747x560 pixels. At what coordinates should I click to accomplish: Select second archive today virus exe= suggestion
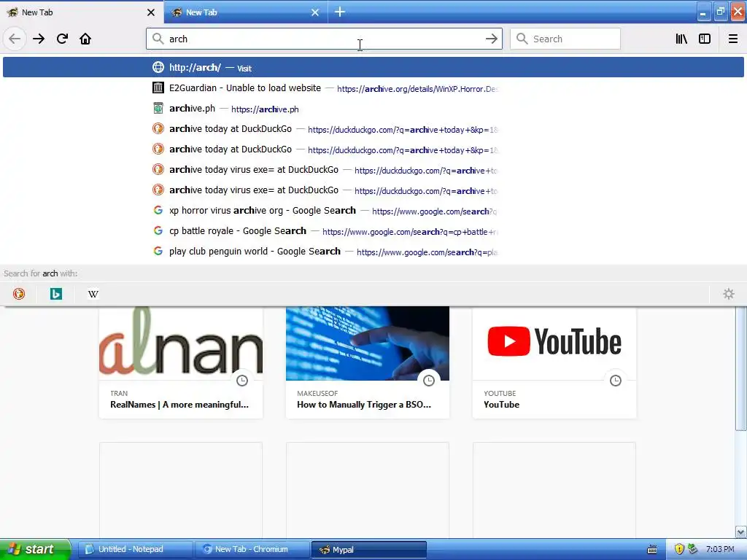click(x=373, y=190)
